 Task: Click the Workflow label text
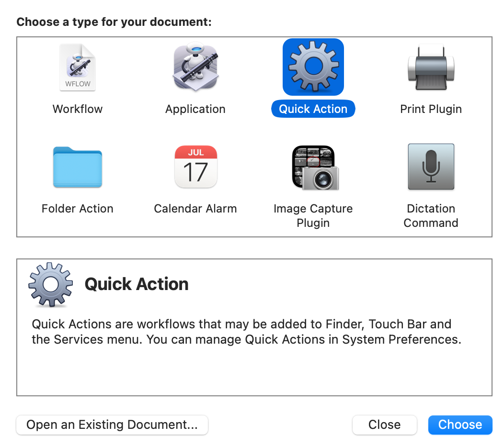pyautogui.click(x=77, y=109)
